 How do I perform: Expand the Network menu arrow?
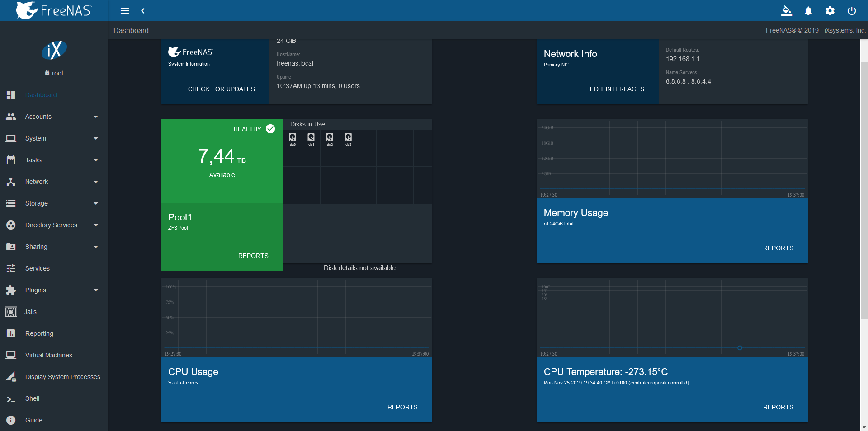coord(96,182)
